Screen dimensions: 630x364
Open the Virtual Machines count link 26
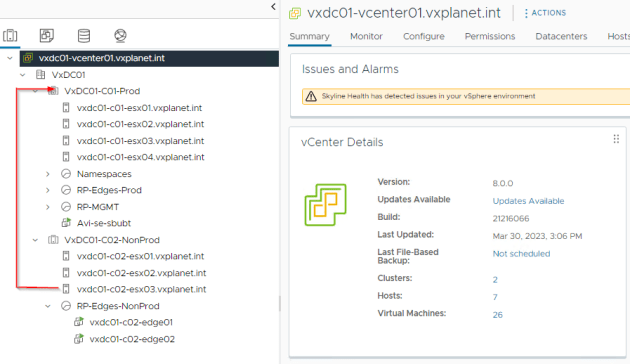point(497,315)
